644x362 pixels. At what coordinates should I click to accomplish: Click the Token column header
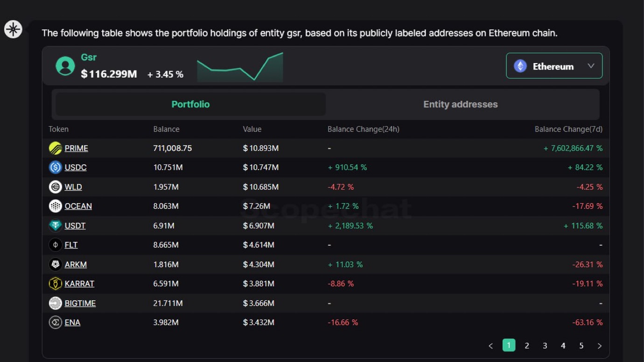pyautogui.click(x=58, y=129)
